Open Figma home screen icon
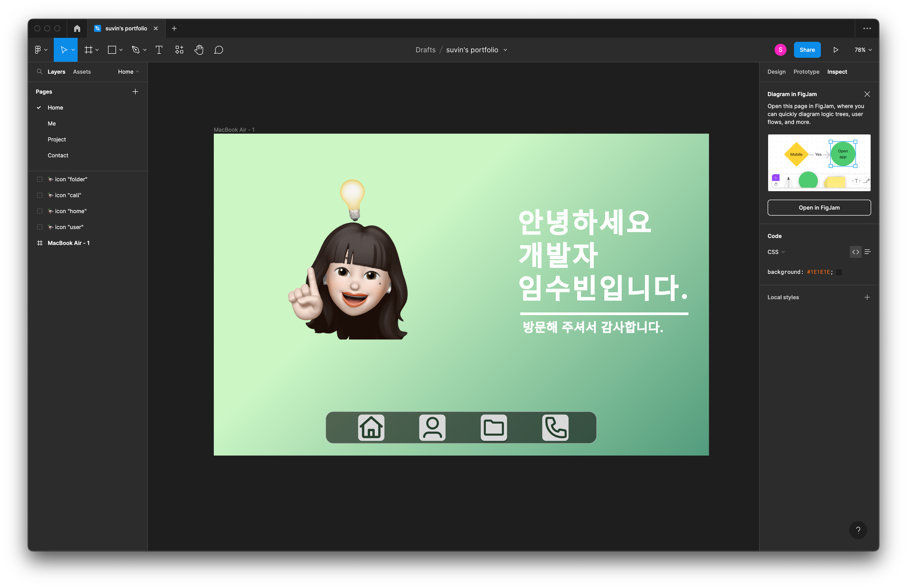Image resolution: width=907 pixels, height=588 pixels. (77, 29)
